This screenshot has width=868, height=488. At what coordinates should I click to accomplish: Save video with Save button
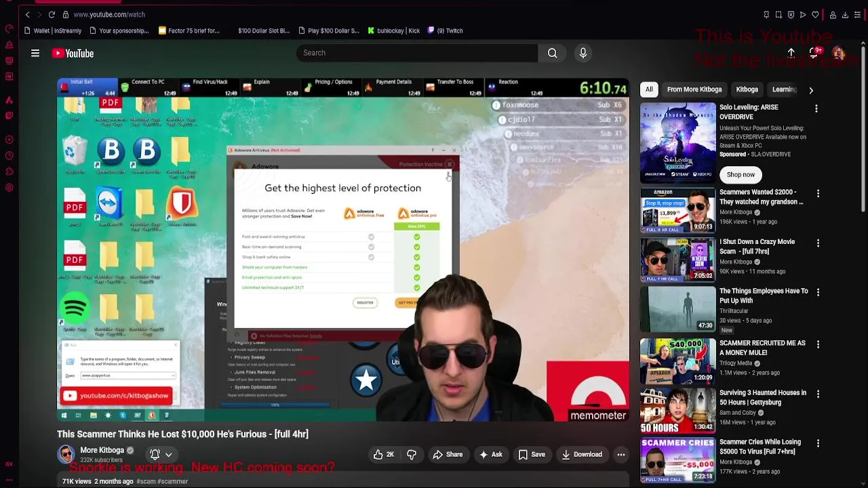532,455
